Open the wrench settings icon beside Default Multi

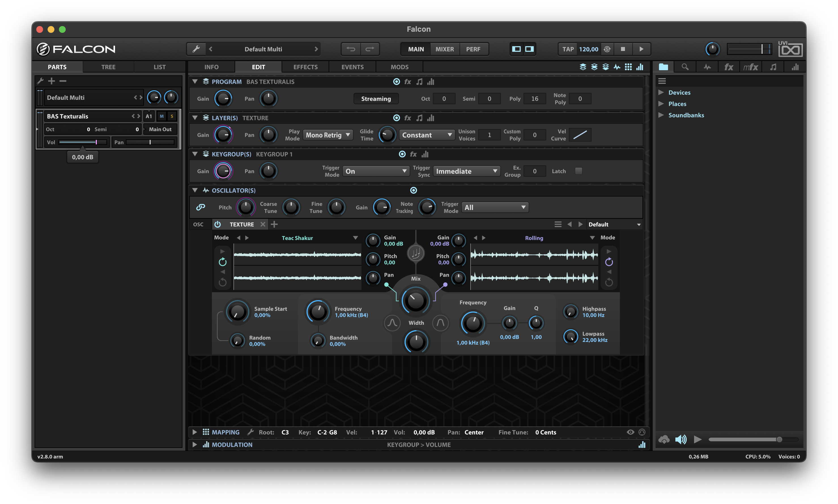click(196, 49)
